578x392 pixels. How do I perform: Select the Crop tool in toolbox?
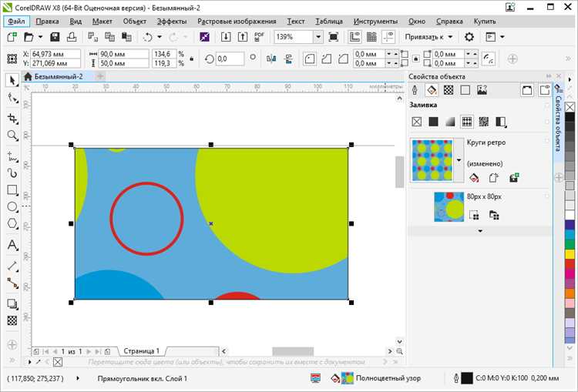(x=12, y=119)
